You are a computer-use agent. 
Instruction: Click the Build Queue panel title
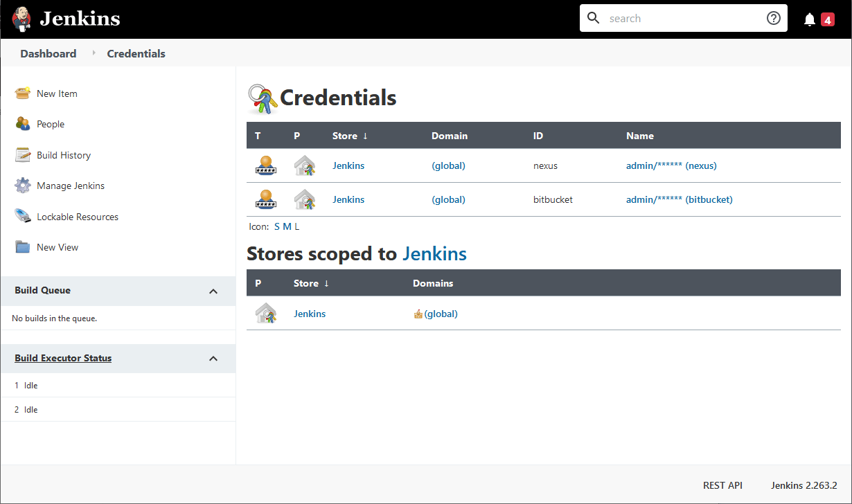[42, 290]
